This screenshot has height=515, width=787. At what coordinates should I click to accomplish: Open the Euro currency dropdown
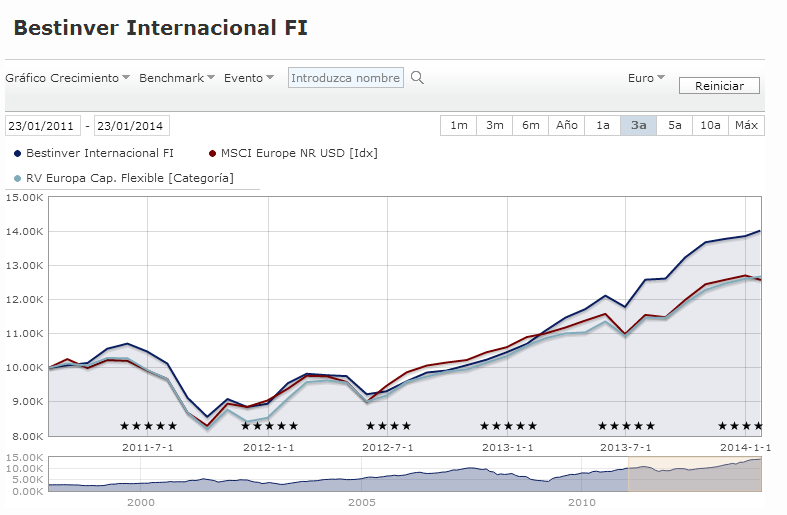click(646, 78)
